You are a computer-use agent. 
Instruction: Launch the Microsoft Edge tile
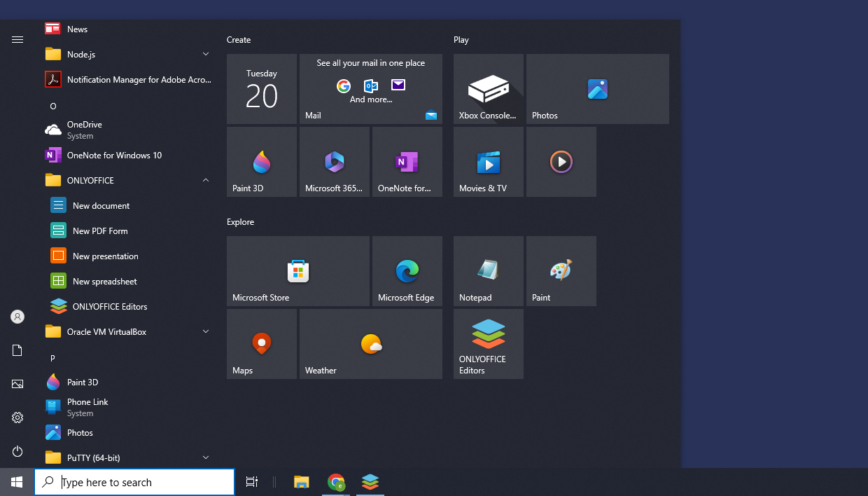click(x=407, y=271)
